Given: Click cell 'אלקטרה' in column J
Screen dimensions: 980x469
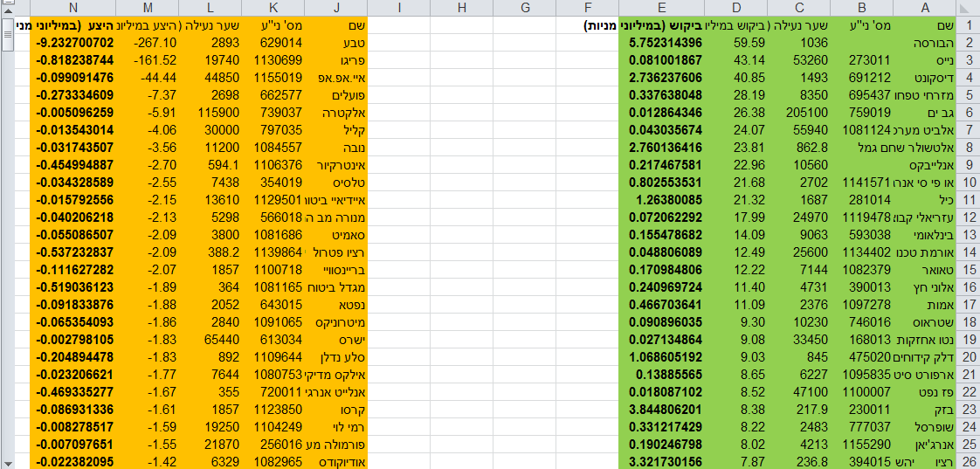Looking at the screenshot, I should [336, 114].
